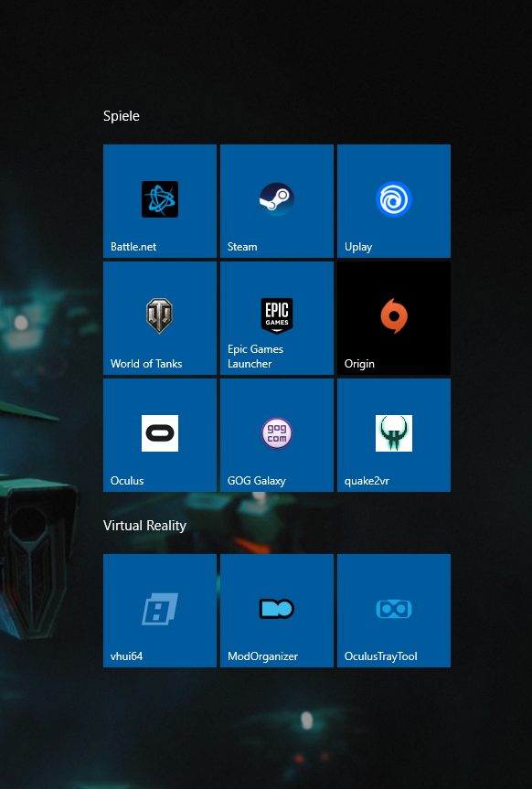This screenshot has height=789, width=532.
Task: Launch ModOrganizer via its blue icon
Action: pos(277,609)
